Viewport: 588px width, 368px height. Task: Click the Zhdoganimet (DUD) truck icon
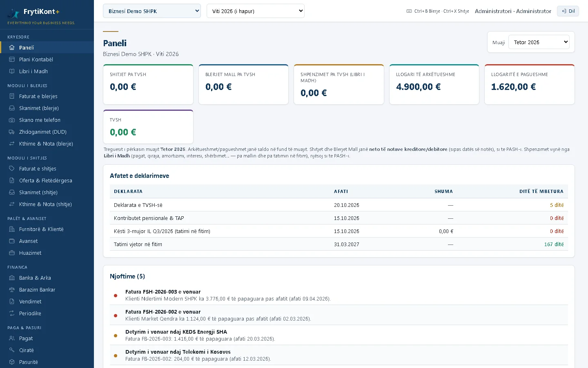[12, 132]
